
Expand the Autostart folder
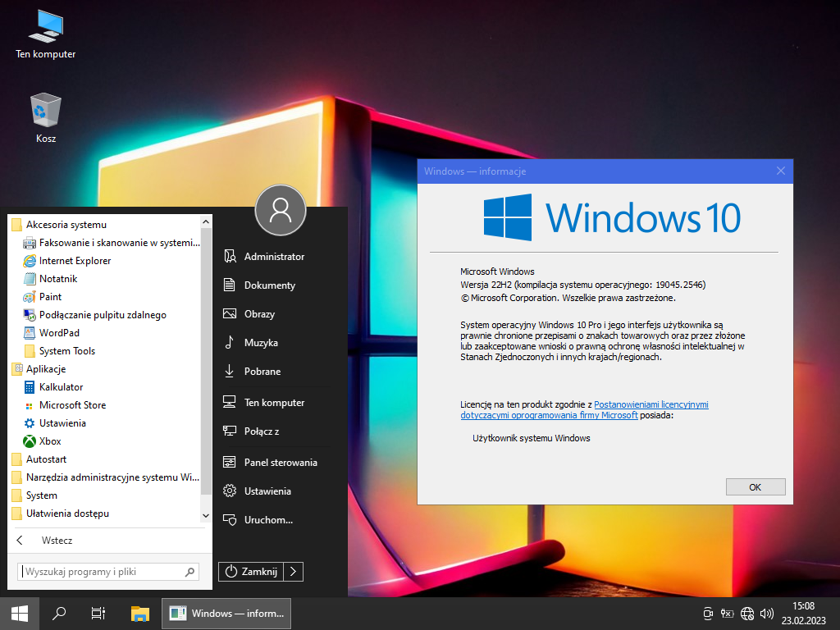coord(46,459)
